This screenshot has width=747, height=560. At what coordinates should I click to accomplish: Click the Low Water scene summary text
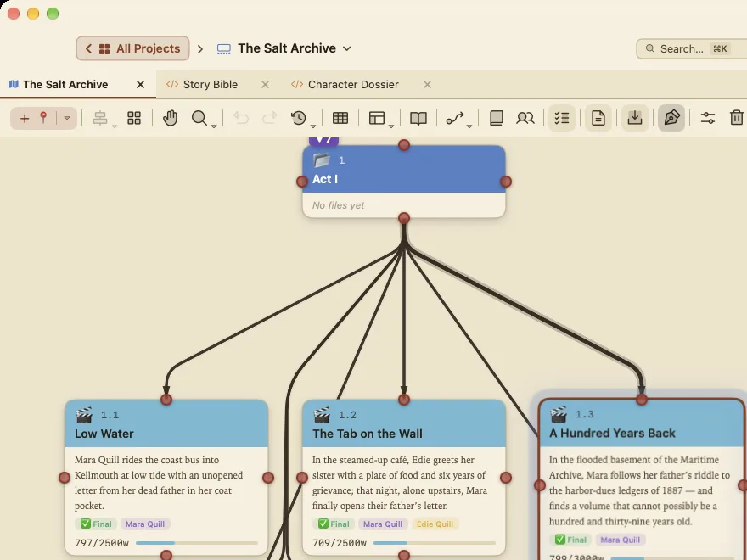point(159,483)
